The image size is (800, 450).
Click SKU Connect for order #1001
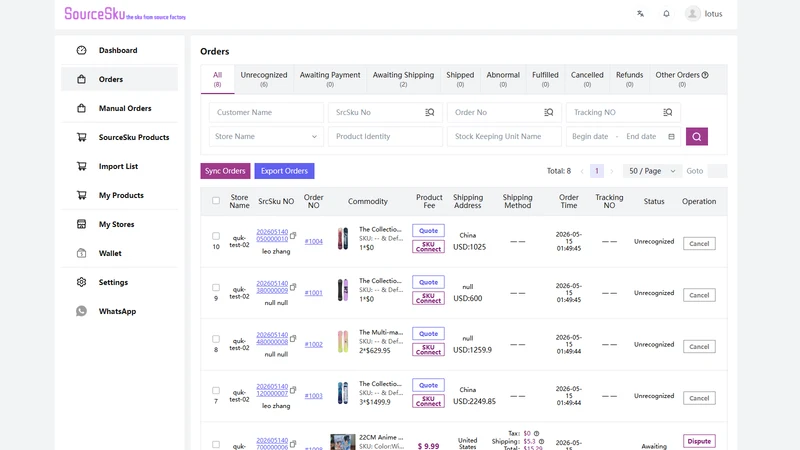[x=428, y=298]
